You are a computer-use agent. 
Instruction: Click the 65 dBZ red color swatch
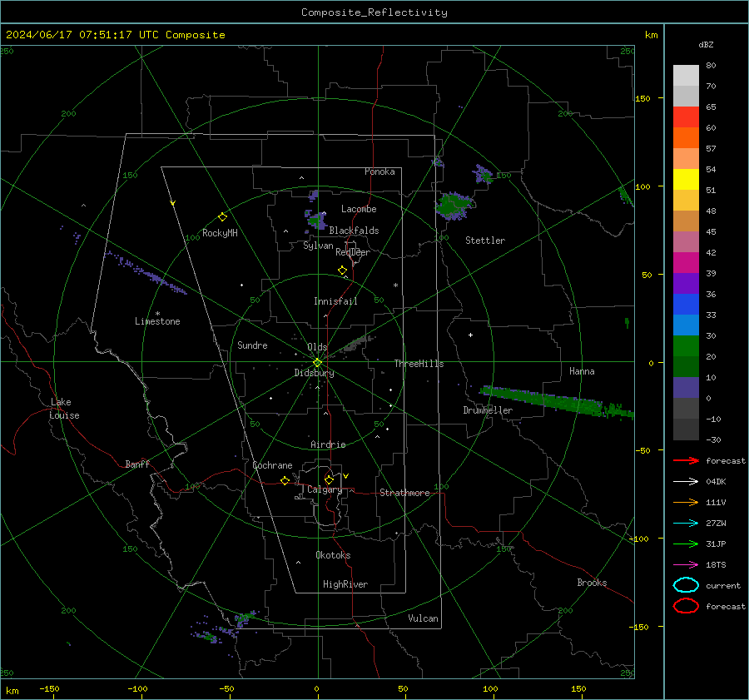686,117
